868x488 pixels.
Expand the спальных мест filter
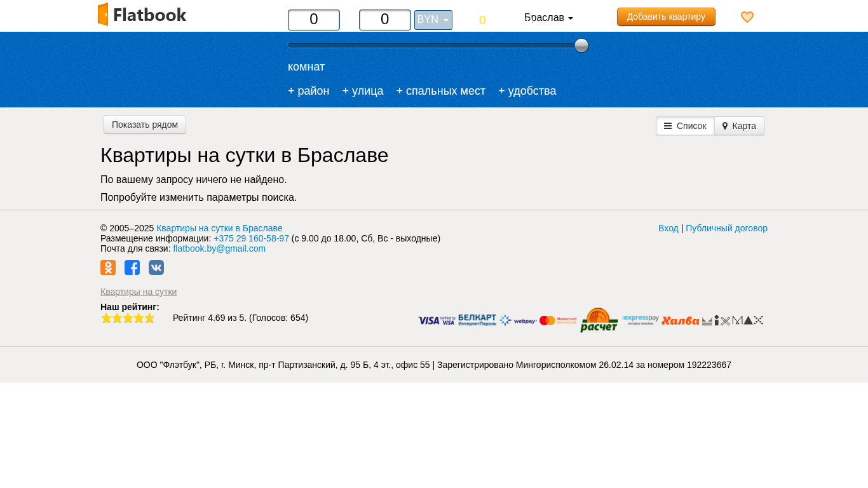coord(440,91)
